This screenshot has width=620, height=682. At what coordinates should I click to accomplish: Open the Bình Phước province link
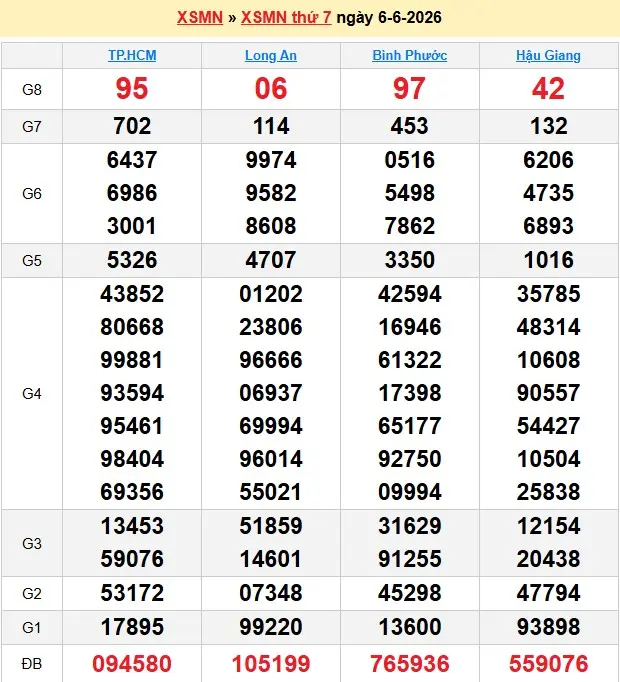pyautogui.click(x=409, y=55)
